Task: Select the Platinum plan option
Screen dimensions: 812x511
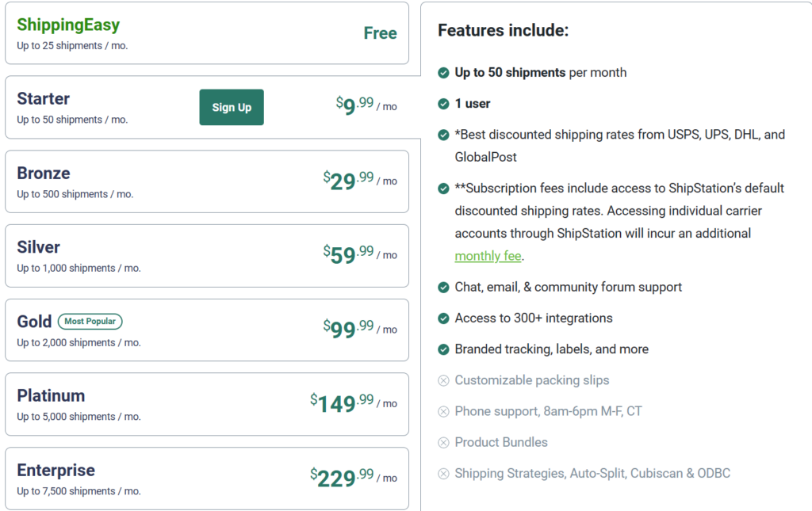Action: pos(206,404)
